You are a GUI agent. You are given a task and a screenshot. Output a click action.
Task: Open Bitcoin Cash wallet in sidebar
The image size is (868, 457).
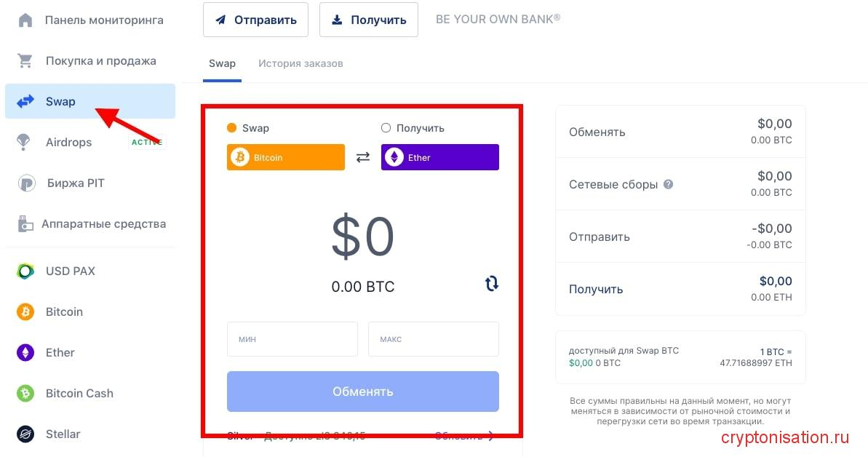click(x=79, y=393)
